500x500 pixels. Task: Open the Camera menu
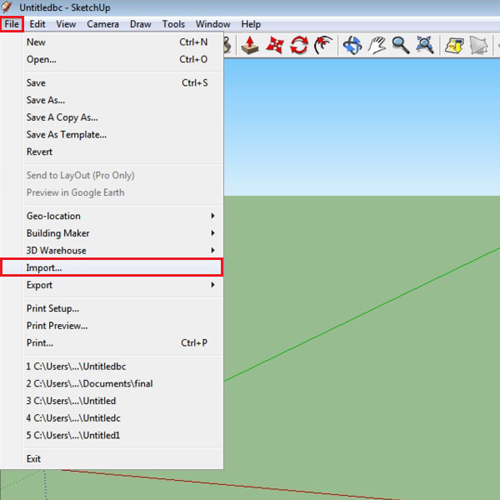[x=103, y=24]
